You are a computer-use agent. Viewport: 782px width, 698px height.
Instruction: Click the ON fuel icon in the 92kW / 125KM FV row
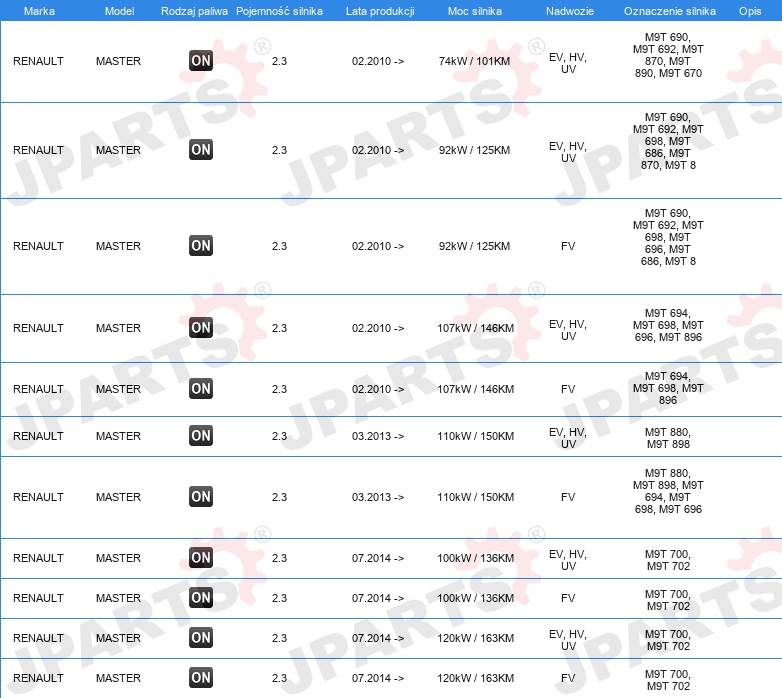201,246
